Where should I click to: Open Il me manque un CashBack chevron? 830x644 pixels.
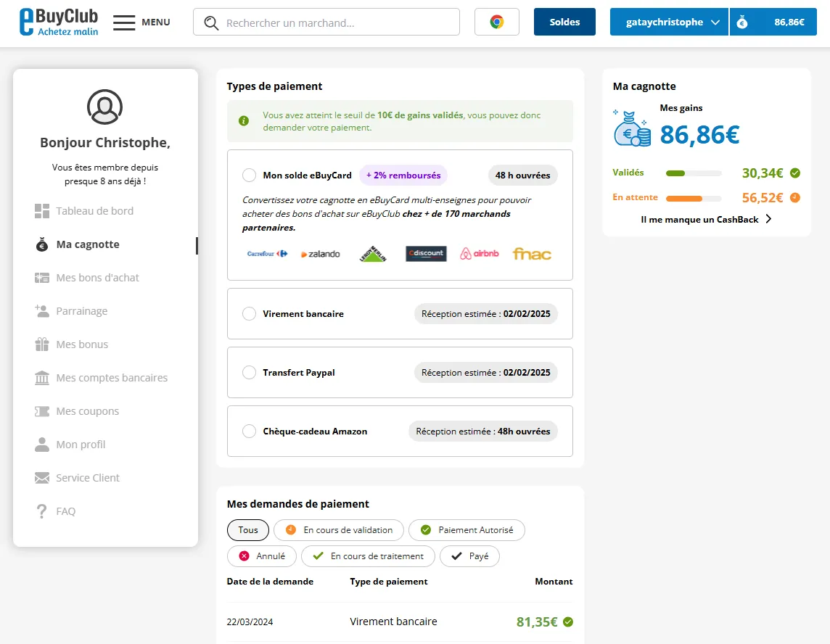pyautogui.click(x=768, y=219)
